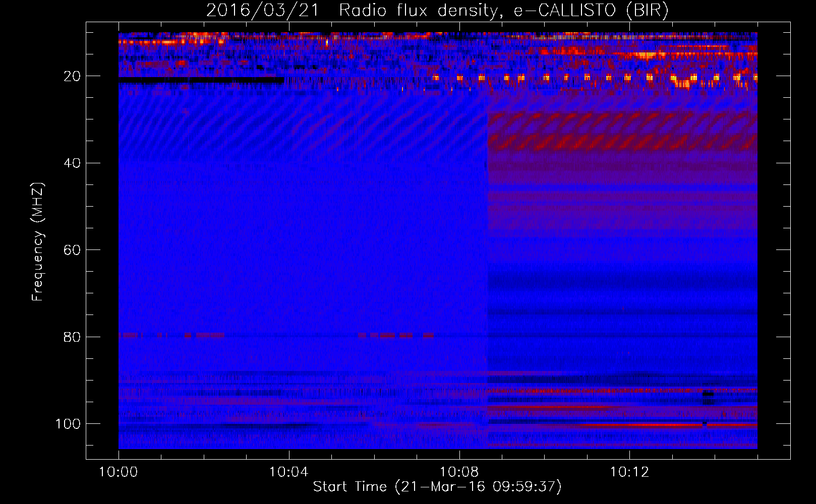The image size is (816, 504).
Task: Click the 'Start Time (21-Mar-16 09:59:37)' label
Action: click(x=437, y=487)
